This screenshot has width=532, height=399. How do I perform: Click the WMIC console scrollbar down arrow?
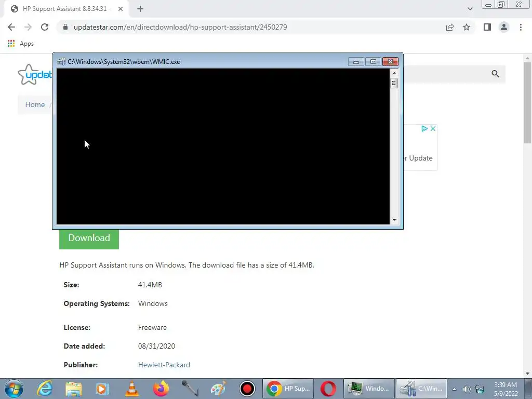coord(394,220)
